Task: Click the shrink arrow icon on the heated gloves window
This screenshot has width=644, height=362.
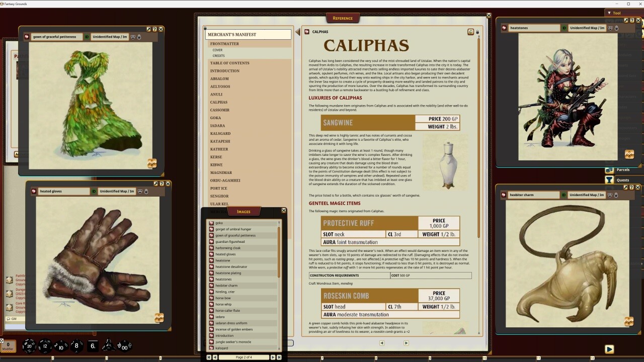Action: tap(155, 184)
